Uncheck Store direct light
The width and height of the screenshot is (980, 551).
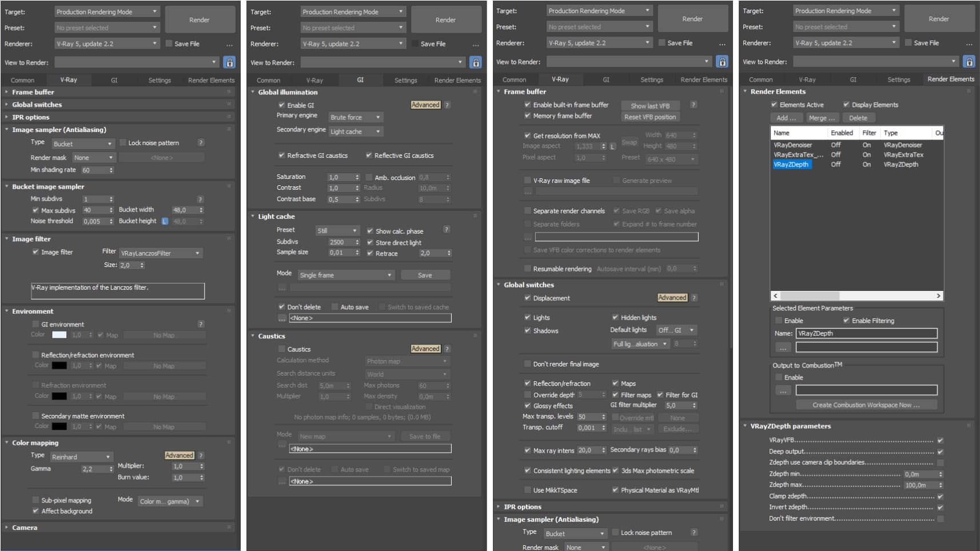point(370,242)
